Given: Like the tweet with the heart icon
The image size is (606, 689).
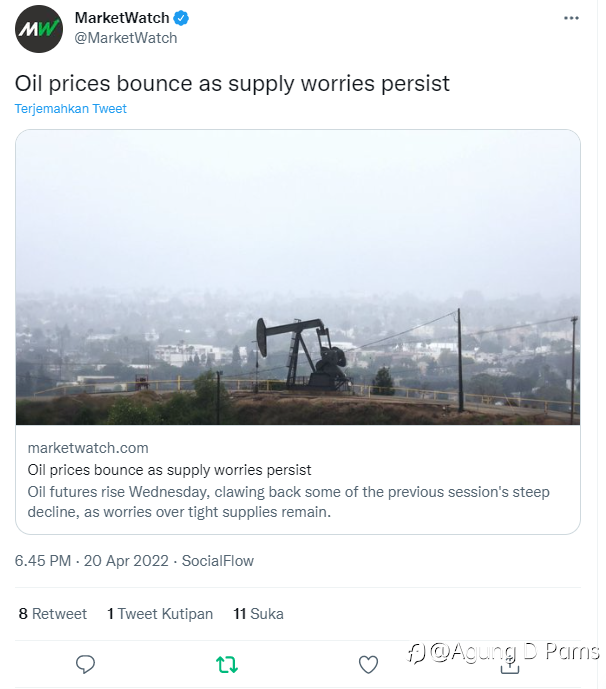Looking at the screenshot, I should pos(368,664).
